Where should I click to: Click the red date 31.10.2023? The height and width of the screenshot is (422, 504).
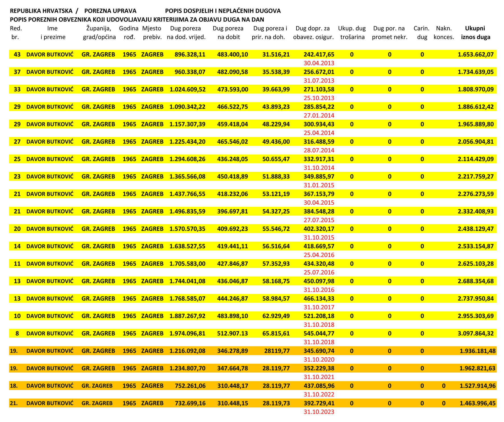coord(319,412)
